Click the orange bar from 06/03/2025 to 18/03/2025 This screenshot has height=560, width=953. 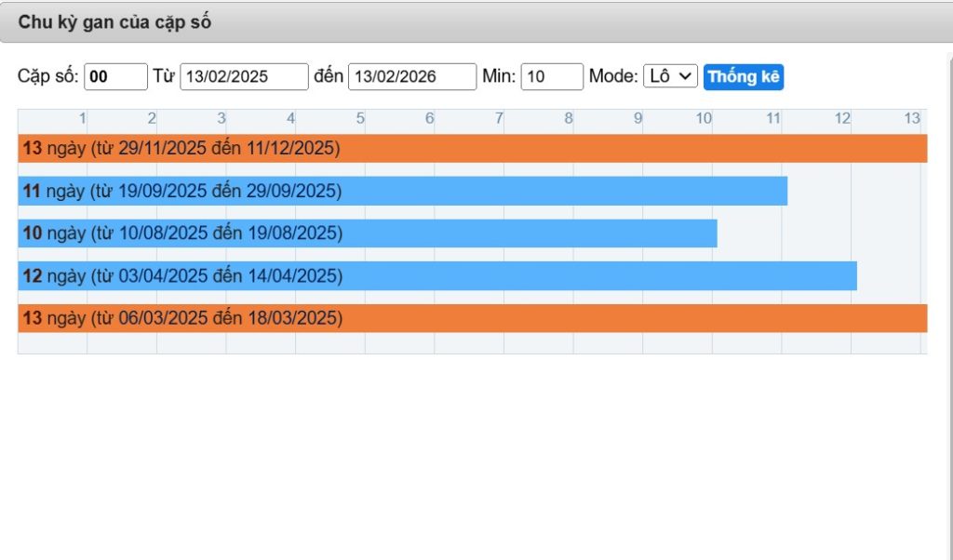[472, 318]
